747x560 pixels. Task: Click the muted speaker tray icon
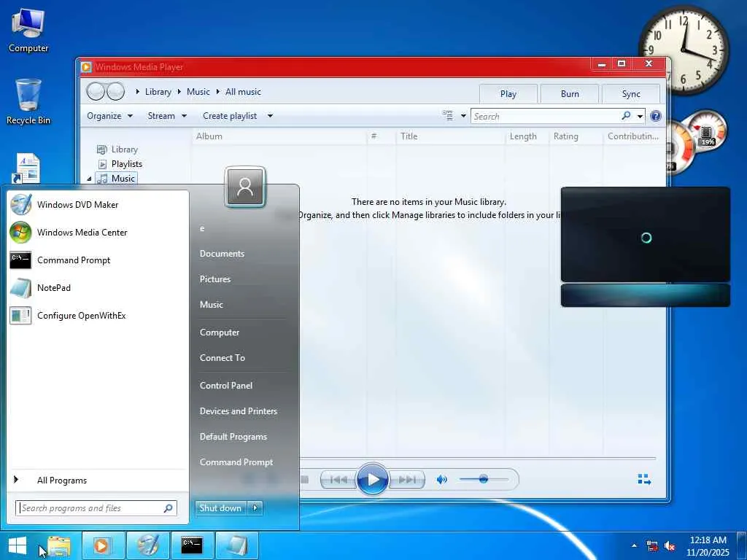coord(670,546)
